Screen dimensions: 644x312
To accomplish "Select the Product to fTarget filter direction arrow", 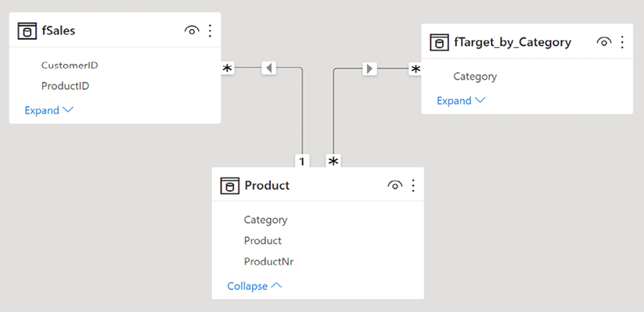I will pos(369,68).
